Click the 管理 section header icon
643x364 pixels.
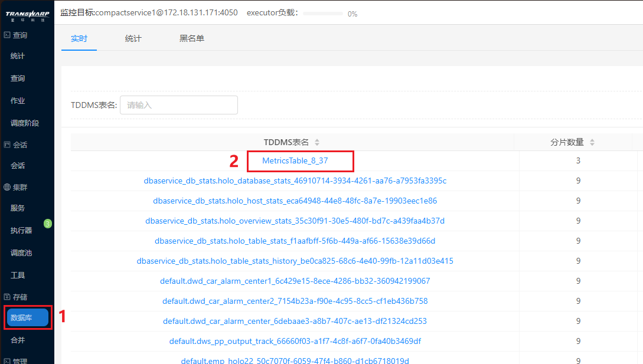point(7,361)
